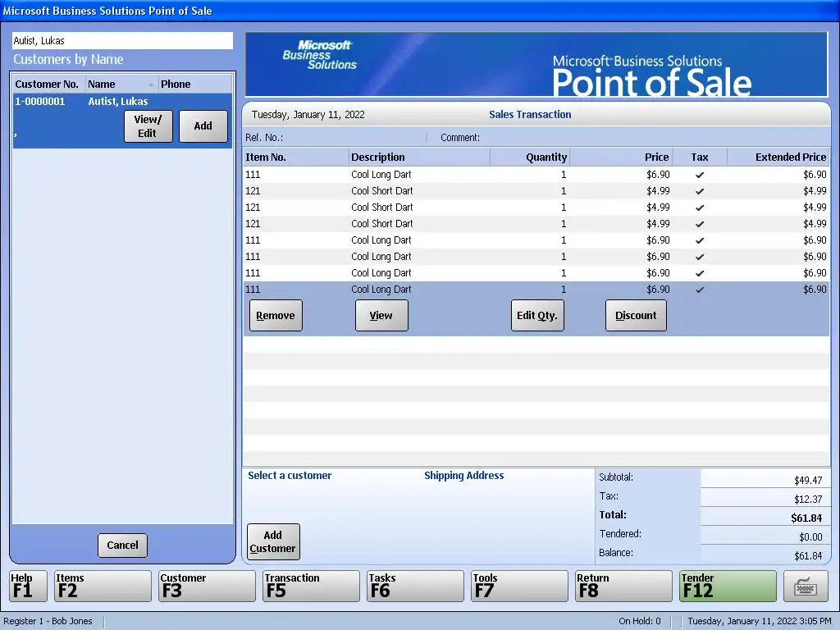Toggle tax checkmark on first line item
The height and width of the screenshot is (630, 840).
tap(700, 175)
